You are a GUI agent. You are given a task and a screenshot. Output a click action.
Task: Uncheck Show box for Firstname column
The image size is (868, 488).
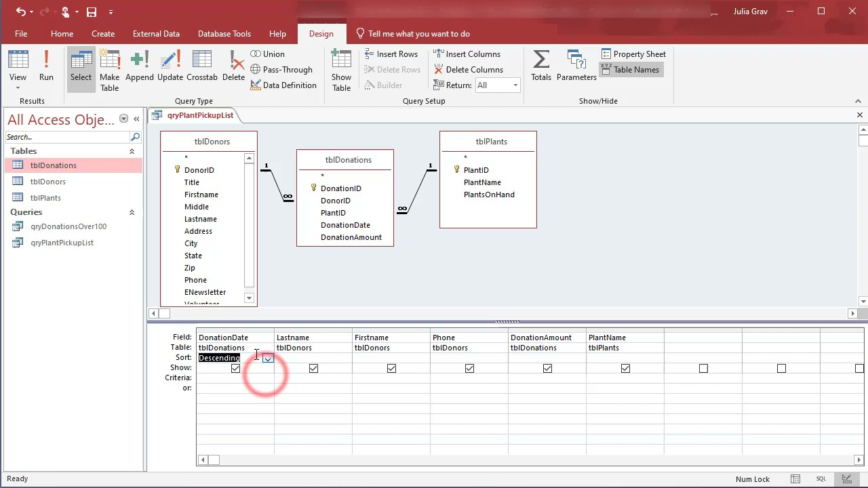pos(391,368)
